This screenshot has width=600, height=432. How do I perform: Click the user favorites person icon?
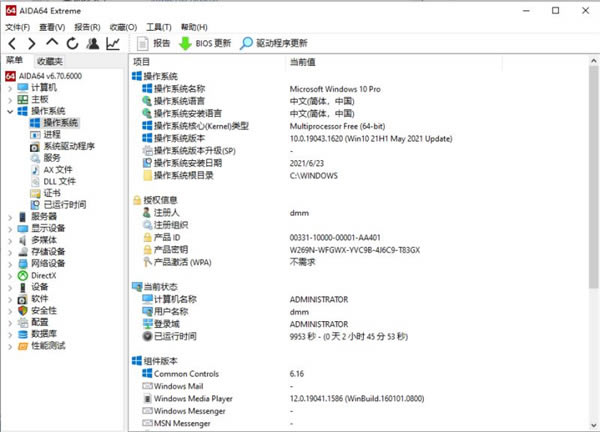pos(92,43)
